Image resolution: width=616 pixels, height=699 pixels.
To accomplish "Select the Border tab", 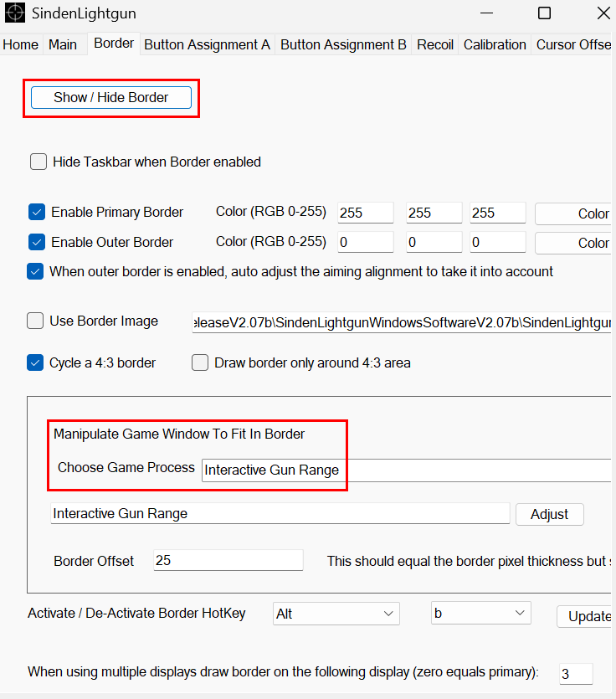I will tap(114, 44).
